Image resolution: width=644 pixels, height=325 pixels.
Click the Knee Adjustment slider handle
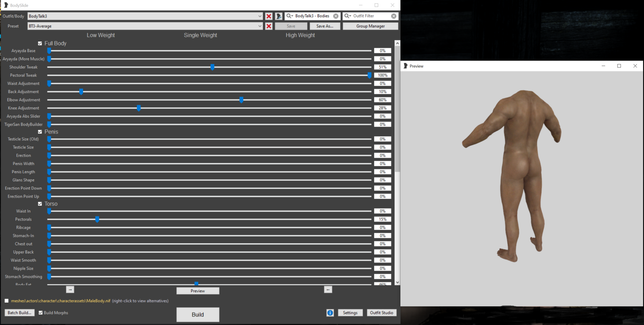pos(139,108)
